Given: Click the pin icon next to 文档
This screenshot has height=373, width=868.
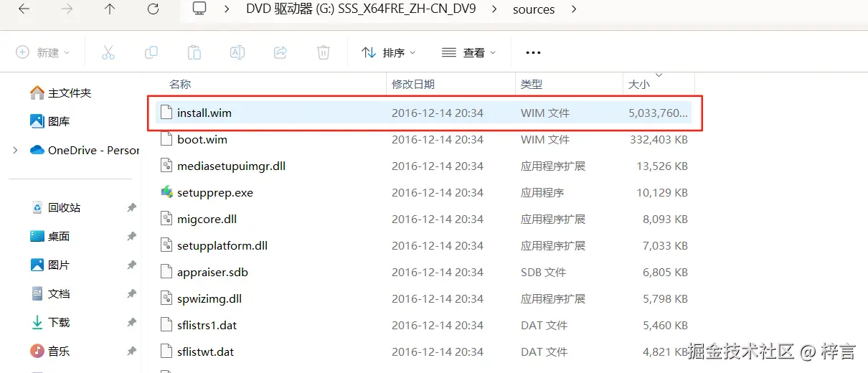Looking at the screenshot, I should pyautogui.click(x=131, y=294).
